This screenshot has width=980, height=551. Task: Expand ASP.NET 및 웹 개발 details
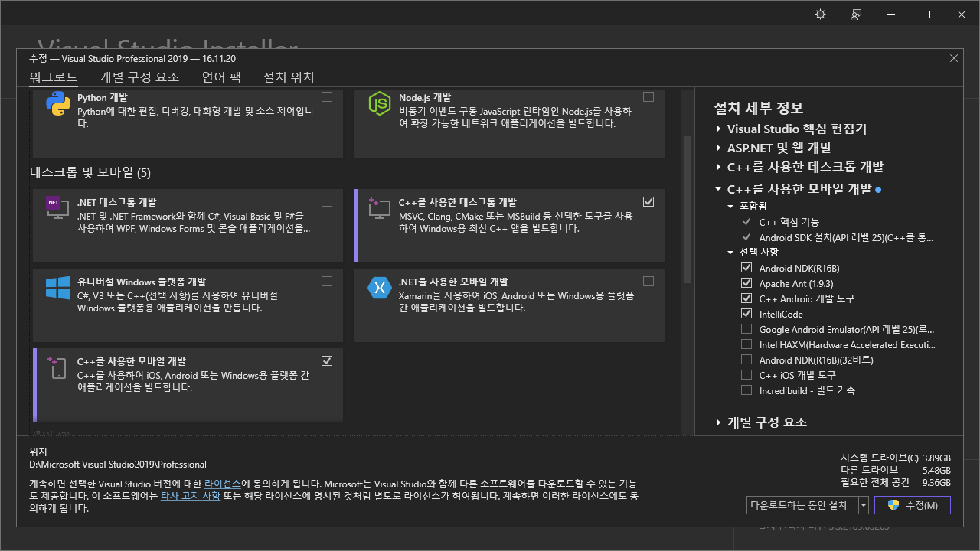click(719, 148)
